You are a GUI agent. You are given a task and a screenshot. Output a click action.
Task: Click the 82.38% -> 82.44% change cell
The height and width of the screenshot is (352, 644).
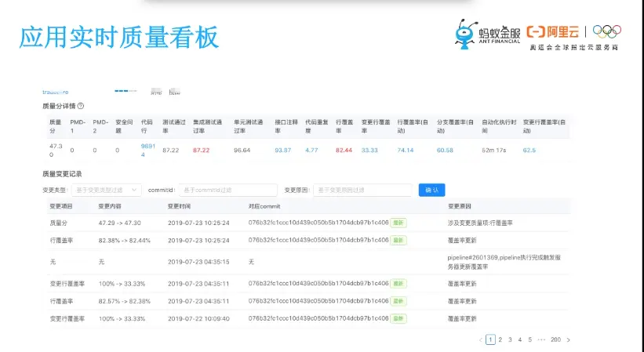click(125, 241)
